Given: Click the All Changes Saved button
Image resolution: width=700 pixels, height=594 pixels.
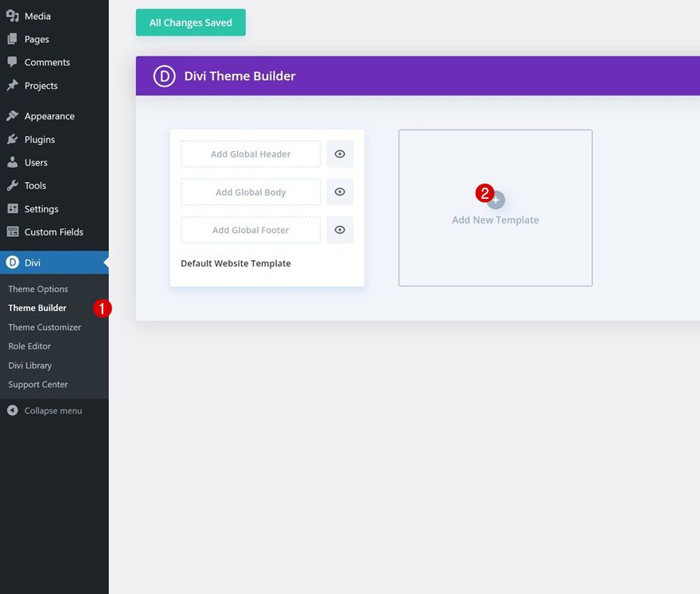Looking at the screenshot, I should pyautogui.click(x=191, y=22).
